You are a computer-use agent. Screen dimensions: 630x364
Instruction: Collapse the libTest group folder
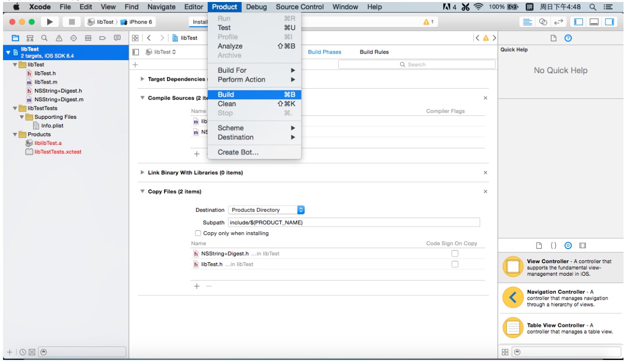pos(16,65)
